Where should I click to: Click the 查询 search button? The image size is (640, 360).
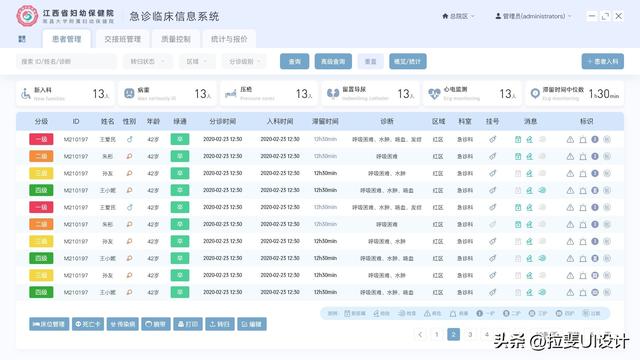(294, 62)
